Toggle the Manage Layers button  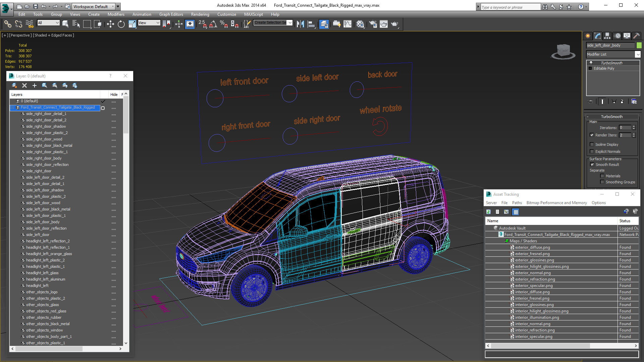point(324,24)
